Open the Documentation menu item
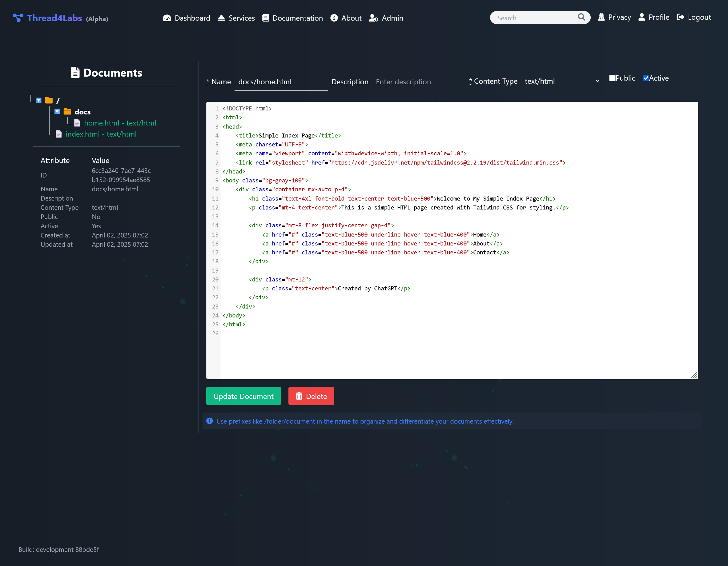The image size is (728, 566). (292, 18)
